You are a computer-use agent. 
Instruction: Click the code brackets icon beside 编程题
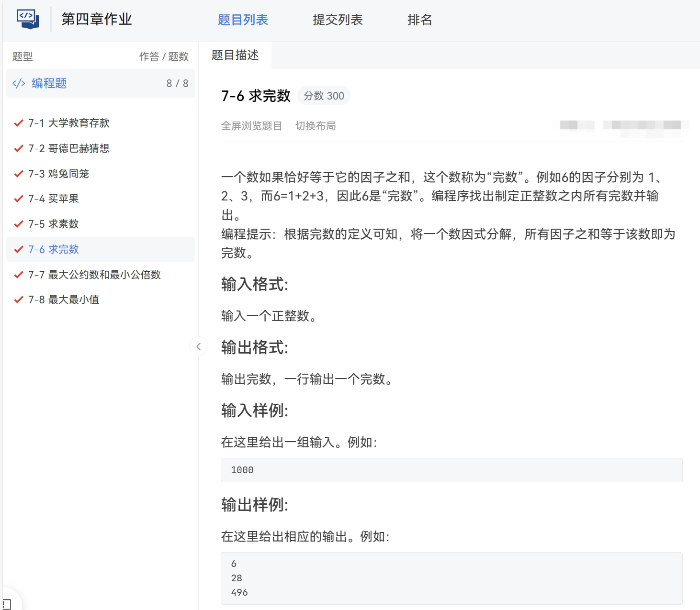[19, 83]
